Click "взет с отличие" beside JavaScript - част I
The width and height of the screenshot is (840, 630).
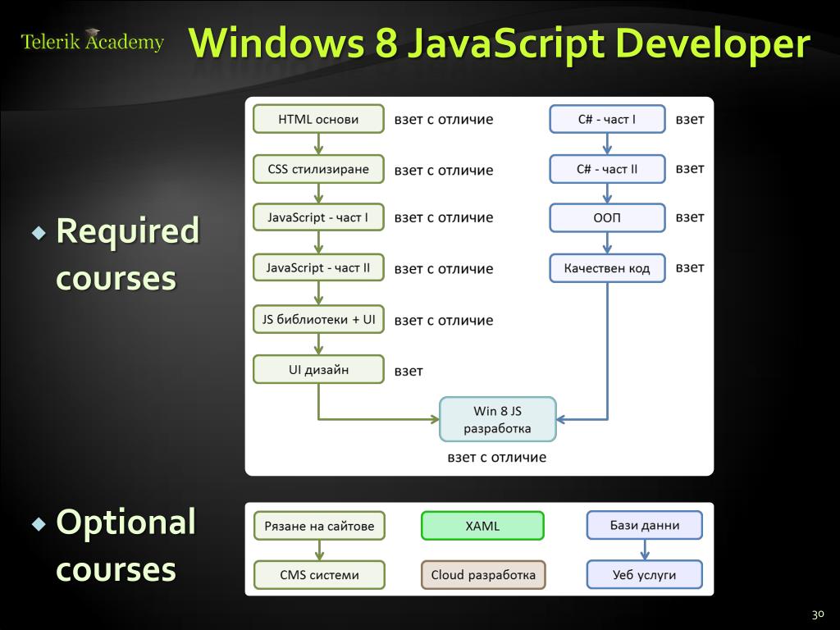coord(444,217)
